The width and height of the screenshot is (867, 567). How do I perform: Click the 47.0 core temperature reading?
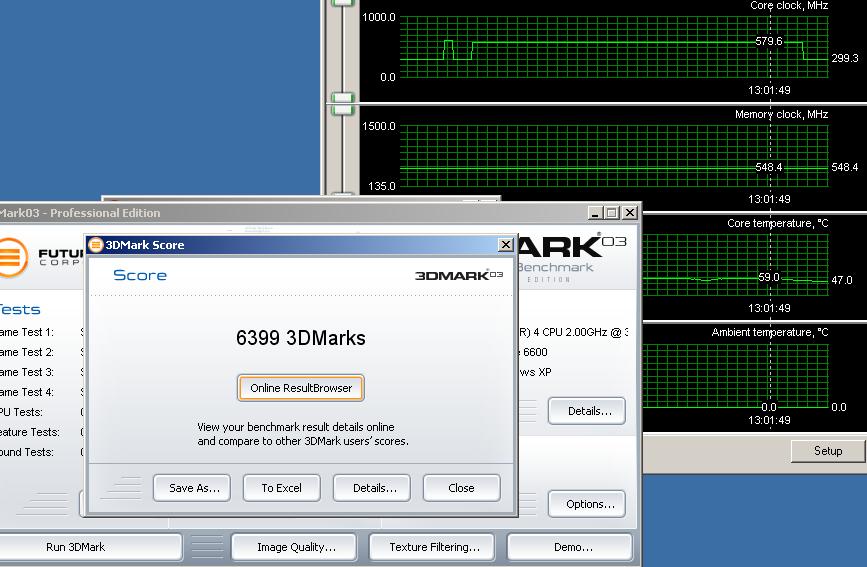842,280
